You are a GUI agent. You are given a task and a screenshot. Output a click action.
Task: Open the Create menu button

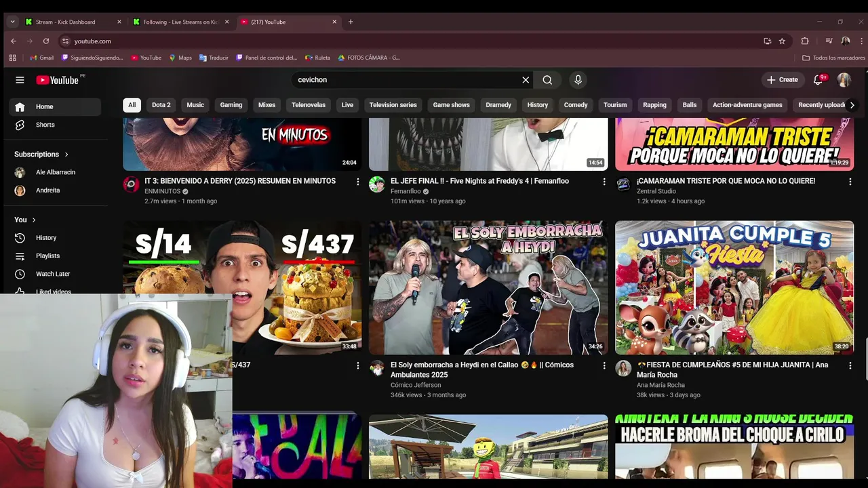point(782,80)
